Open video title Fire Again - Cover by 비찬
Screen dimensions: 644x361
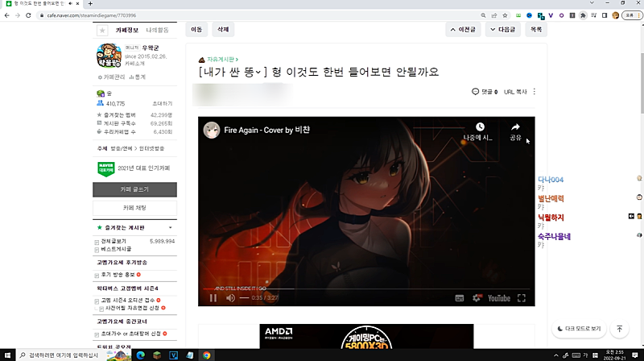pos(267,131)
